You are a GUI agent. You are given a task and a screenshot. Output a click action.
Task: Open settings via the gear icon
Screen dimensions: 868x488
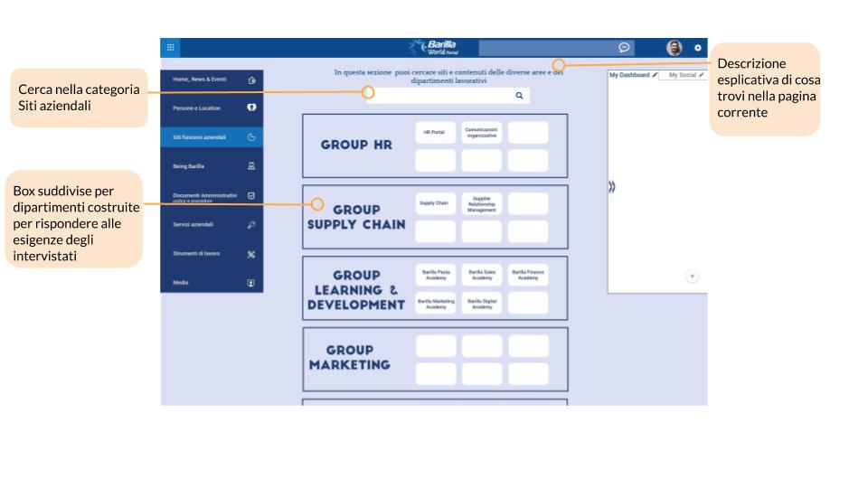(x=697, y=48)
